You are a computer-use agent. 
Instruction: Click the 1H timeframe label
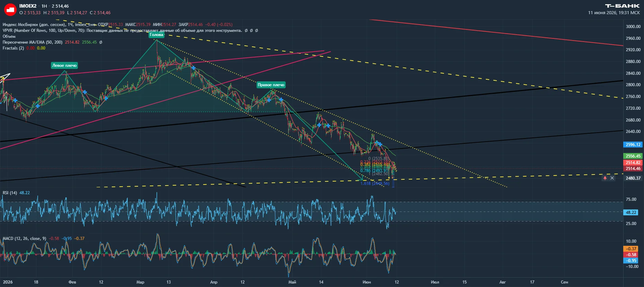coord(44,6)
